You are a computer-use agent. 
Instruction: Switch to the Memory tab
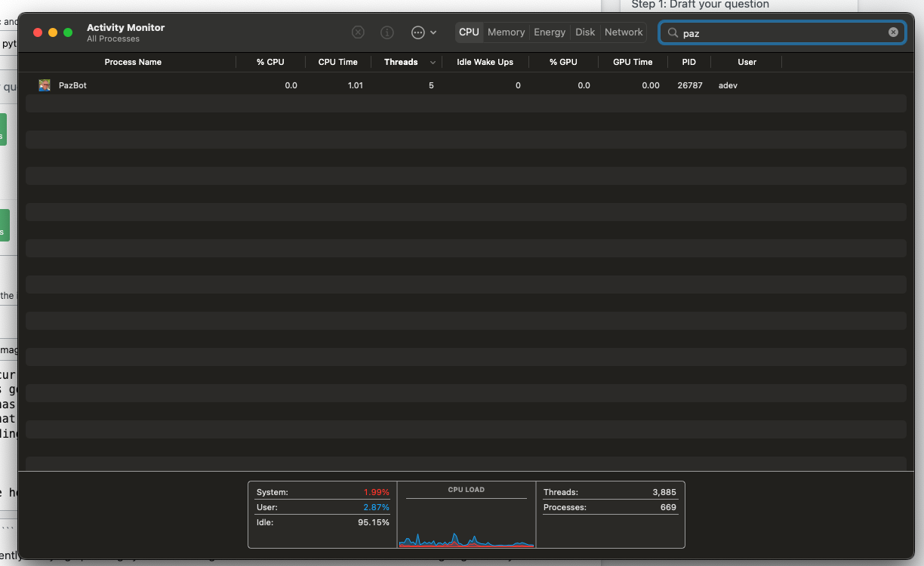pyautogui.click(x=506, y=32)
